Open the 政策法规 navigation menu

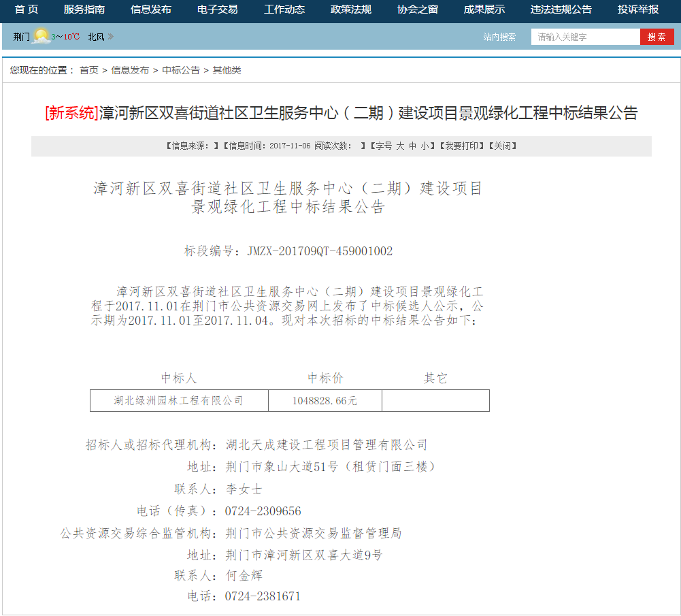pos(350,10)
